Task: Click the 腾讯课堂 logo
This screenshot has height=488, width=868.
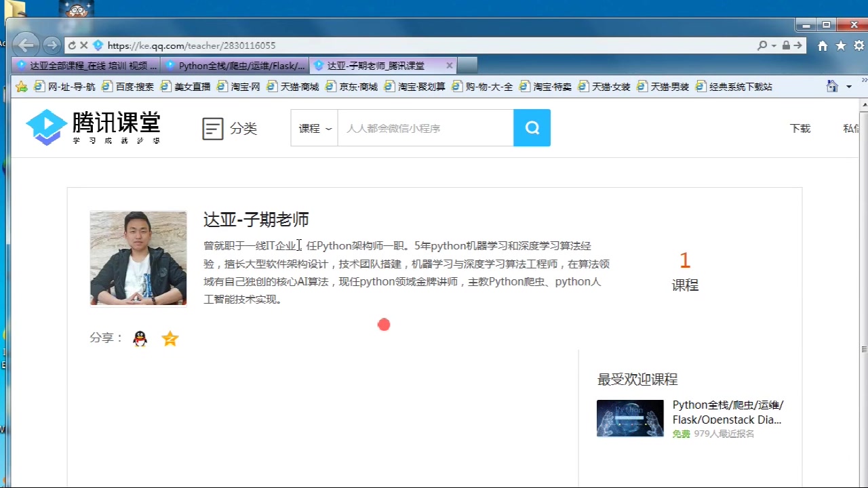Action: (x=93, y=127)
